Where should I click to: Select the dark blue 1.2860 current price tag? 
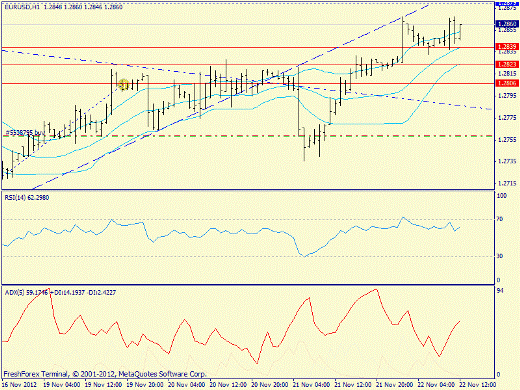tap(507, 24)
